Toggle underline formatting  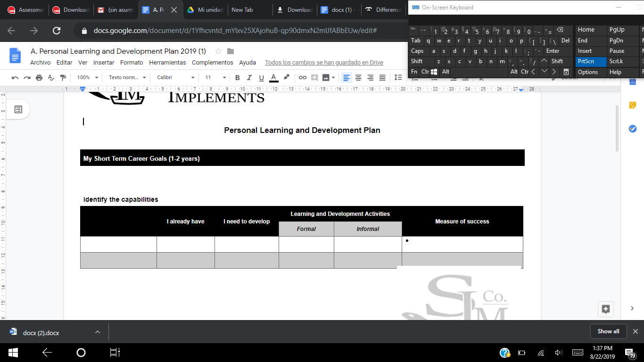[261, 78]
